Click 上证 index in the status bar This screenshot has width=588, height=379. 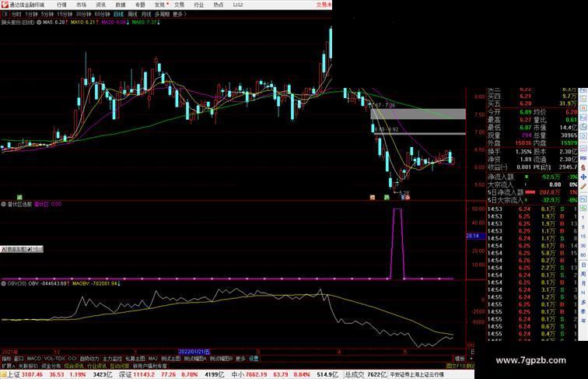(14, 374)
